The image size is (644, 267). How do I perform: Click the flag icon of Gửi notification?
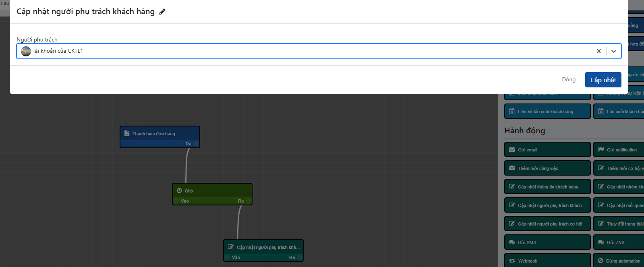(x=601, y=150)
